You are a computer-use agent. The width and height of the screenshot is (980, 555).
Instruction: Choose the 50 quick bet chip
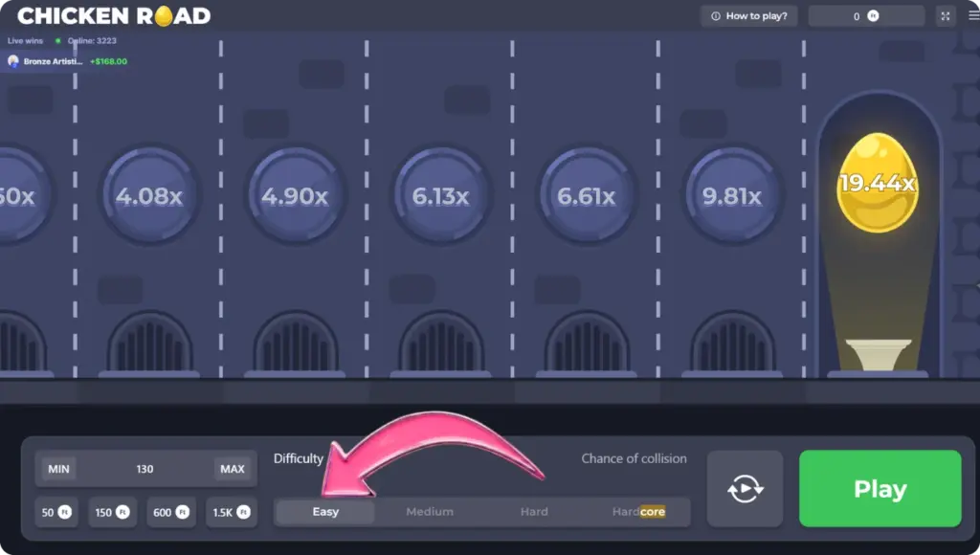[x=56, y=513]
